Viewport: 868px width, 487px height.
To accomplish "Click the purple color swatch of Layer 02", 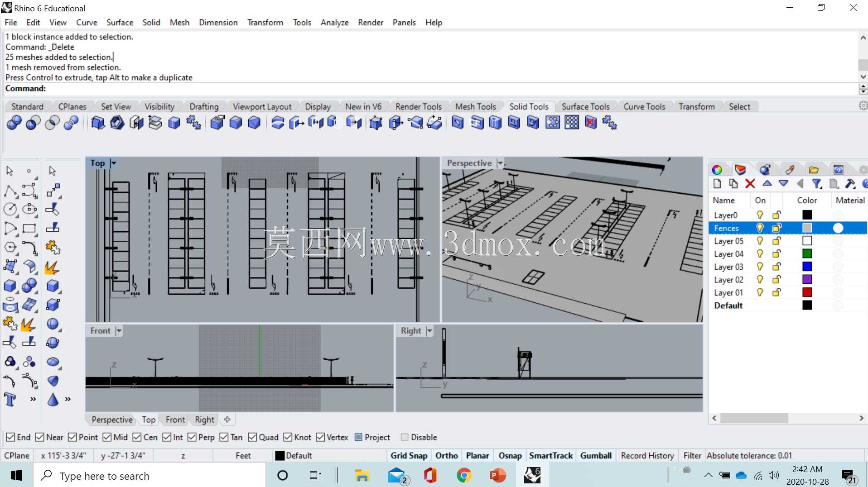I will point(807,279).
